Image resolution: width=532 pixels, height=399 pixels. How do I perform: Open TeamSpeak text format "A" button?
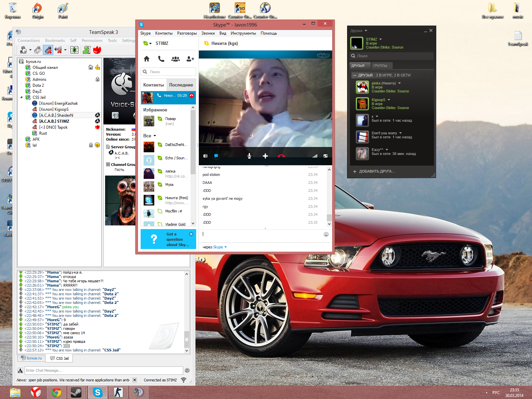coord(20,370)
